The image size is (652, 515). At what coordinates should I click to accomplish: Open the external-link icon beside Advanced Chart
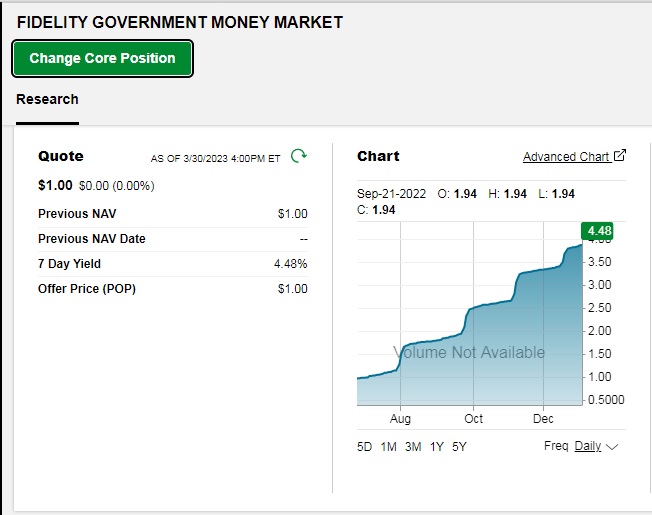pos(620,155)
